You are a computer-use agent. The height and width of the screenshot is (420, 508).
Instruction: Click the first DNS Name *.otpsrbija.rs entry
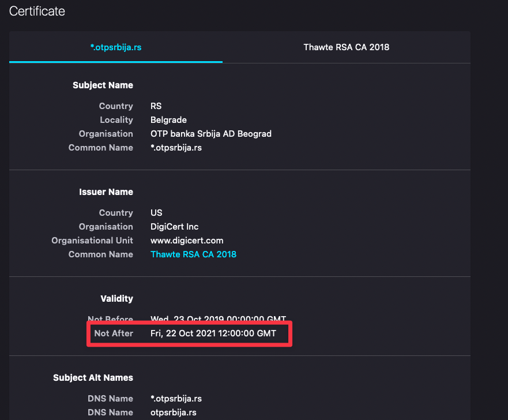coord(176,399)
